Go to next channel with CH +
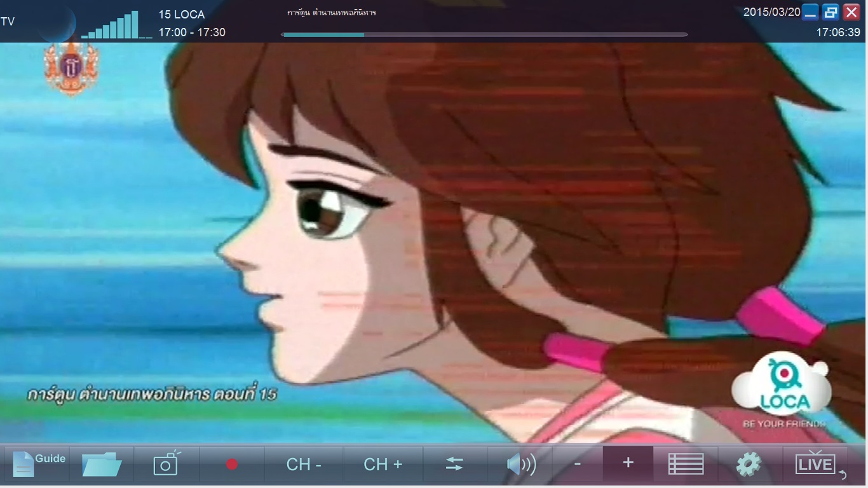Viewport: 868px width, 488px height. coord(383,464)
